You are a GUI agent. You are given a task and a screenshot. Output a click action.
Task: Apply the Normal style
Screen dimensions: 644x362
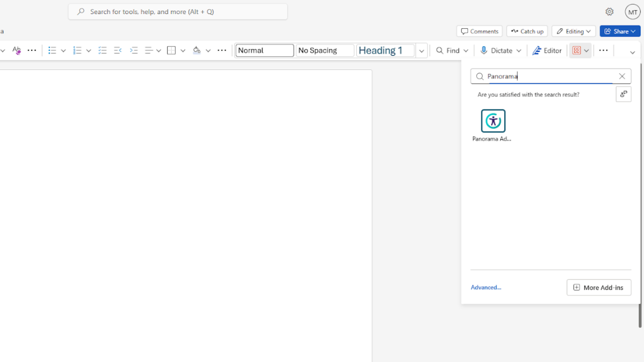pyautogui.click(x=265, y=50)
